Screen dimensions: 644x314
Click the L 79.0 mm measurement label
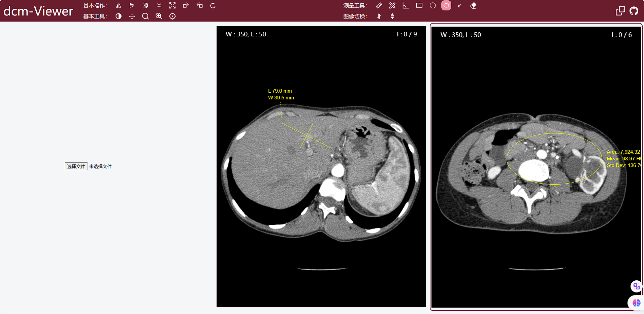coord(280,91)
